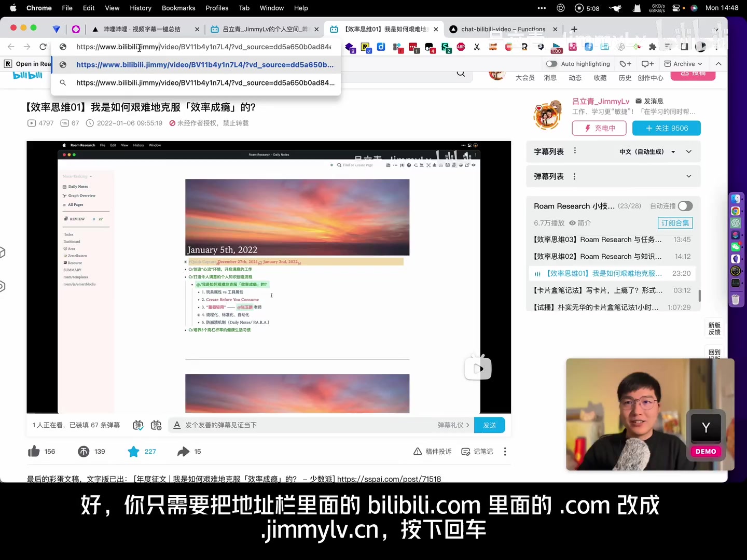The width and height of the screenshot is (747, 560).
Task: Click the 关注 9506 follow button
Action: (x=667, y=128)
